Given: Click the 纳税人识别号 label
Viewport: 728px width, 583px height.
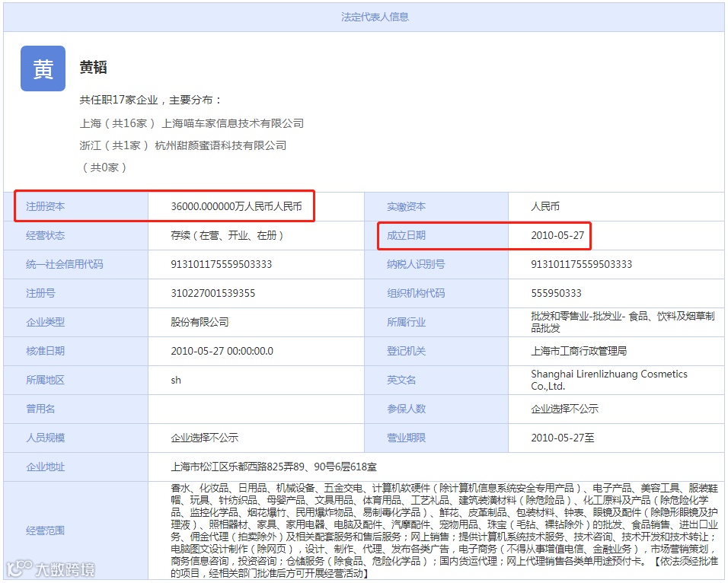Looking at the screenshot, I should 416,264.
